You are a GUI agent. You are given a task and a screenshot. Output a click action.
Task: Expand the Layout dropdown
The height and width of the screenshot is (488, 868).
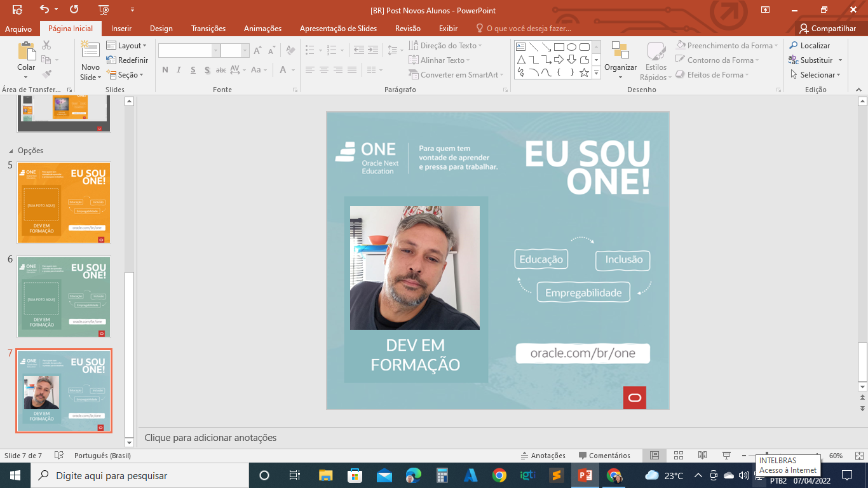(x=126, y=46)
